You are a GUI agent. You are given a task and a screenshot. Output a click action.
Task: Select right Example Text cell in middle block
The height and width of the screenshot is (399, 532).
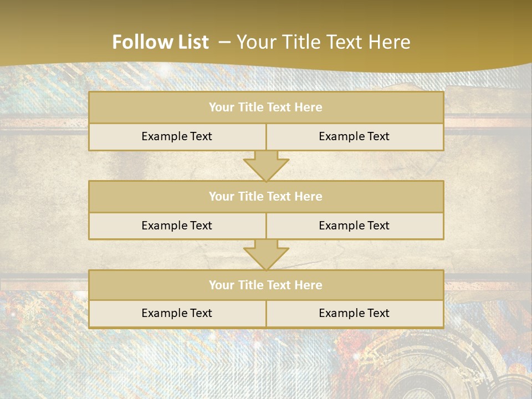[354, 226]
